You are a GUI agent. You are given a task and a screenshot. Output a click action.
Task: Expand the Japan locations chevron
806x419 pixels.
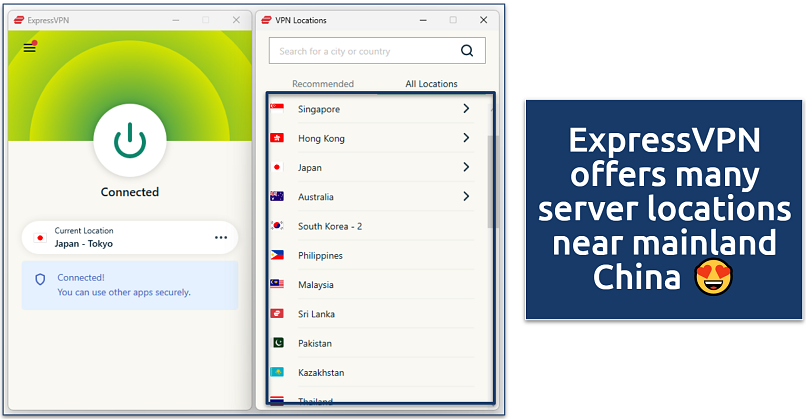tap(466, 167)
